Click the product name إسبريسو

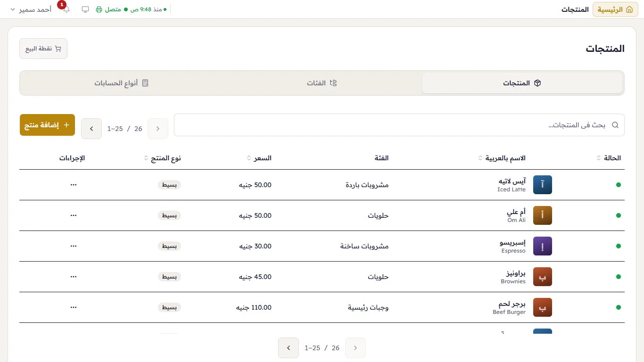[x=512, y=243]
